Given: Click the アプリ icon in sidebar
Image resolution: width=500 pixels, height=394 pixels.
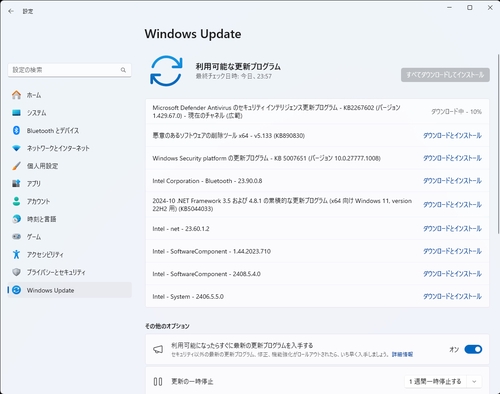Looking at the screenshot, I should (x=16, y=183).
